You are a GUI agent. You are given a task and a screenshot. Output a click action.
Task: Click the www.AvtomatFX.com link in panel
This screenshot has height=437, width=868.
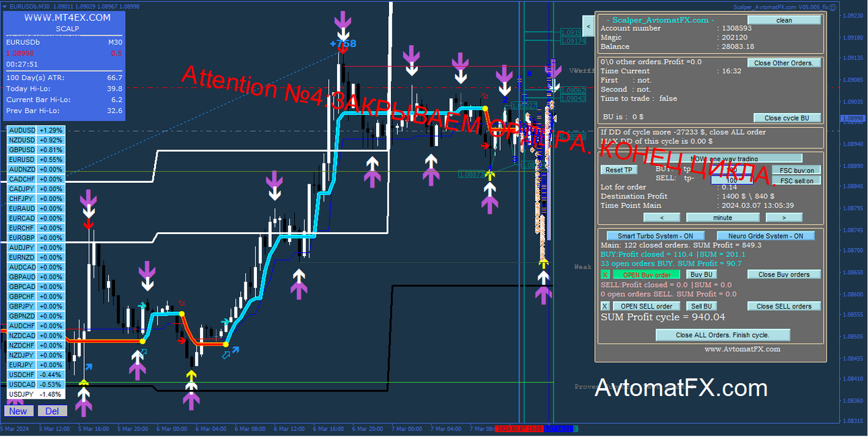742,349
